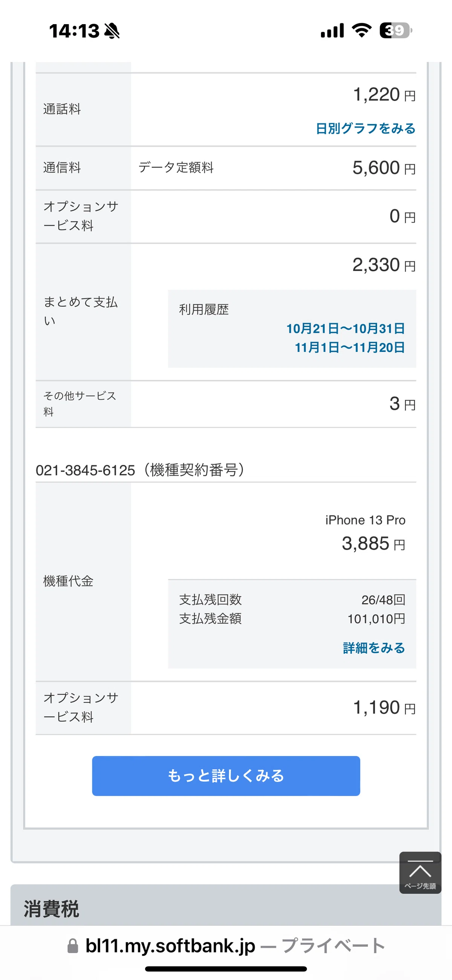This screenshot has height=980, width=452.
Task: Tap the cellular signal bars icon
Action: 332,31
